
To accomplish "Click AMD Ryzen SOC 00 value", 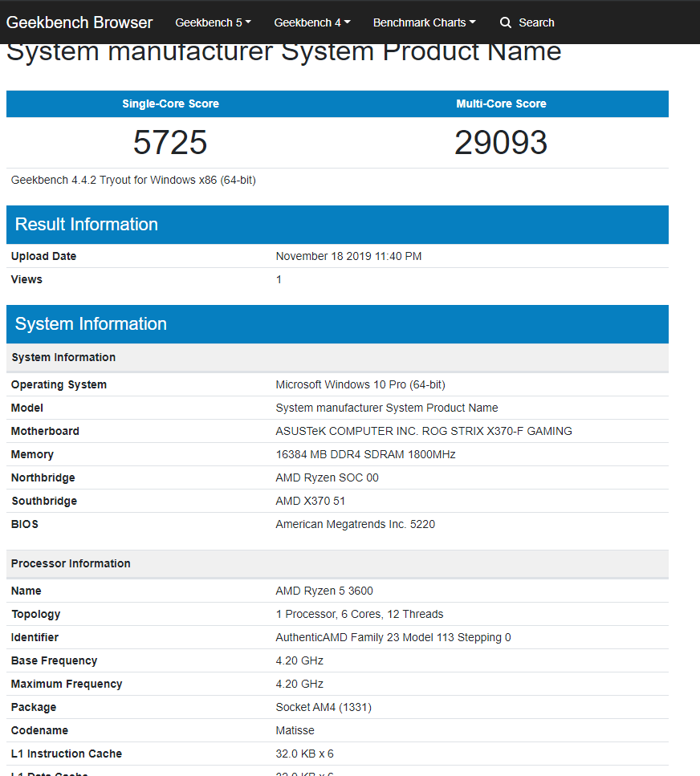I will (328, 477).
